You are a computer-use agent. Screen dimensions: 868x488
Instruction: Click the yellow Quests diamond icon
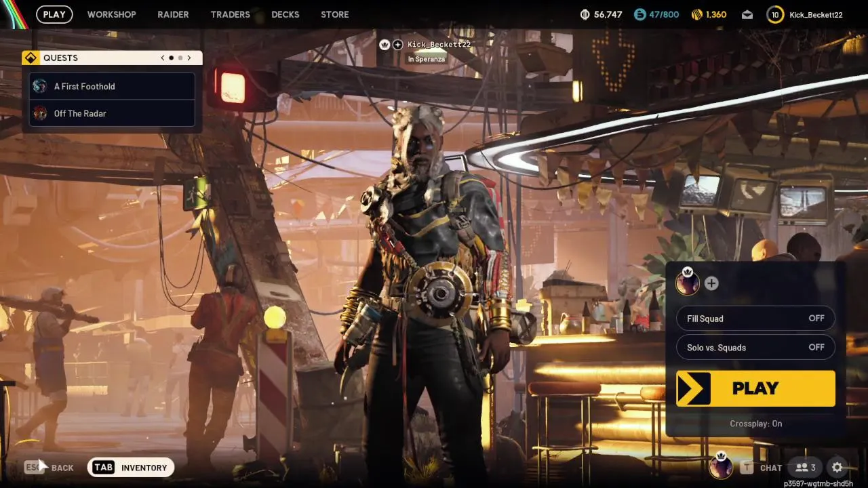[x=31, y=58]
